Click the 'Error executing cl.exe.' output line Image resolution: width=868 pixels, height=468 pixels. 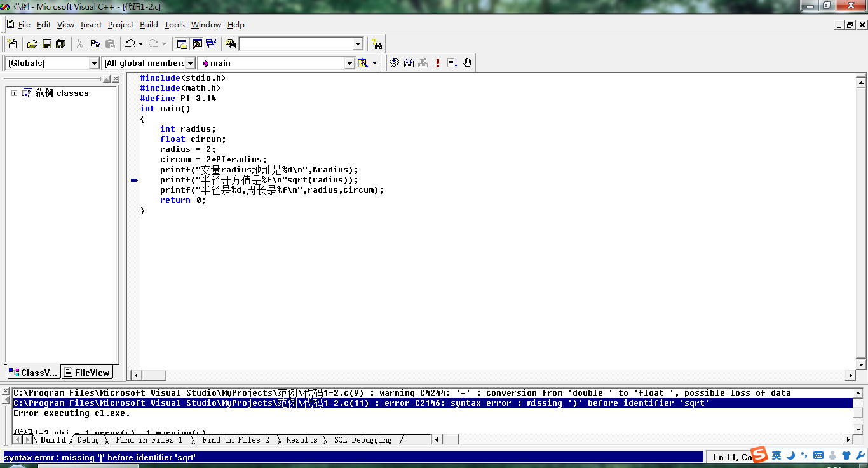(x=72, y=413)
